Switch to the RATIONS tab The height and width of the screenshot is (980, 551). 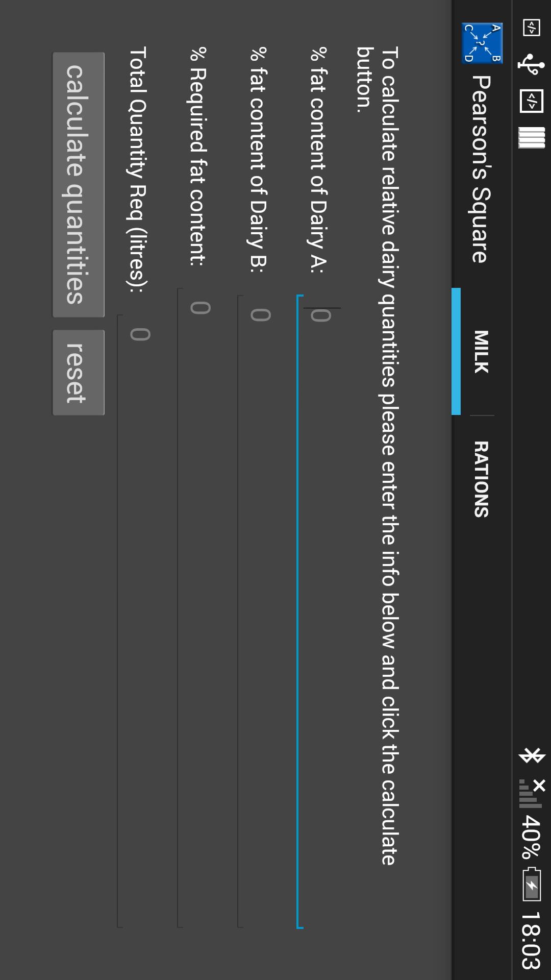point(481,479)
